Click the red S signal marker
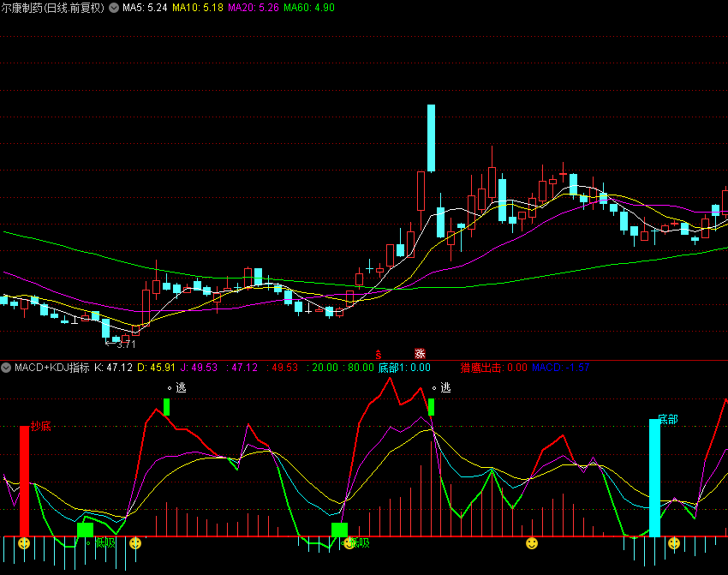The image size is (728, 575). [x=379, y=355]
